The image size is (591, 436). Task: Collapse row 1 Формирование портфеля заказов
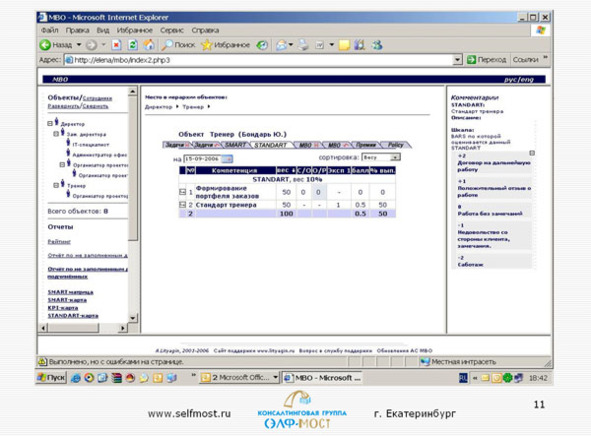[x=182, y=192]
